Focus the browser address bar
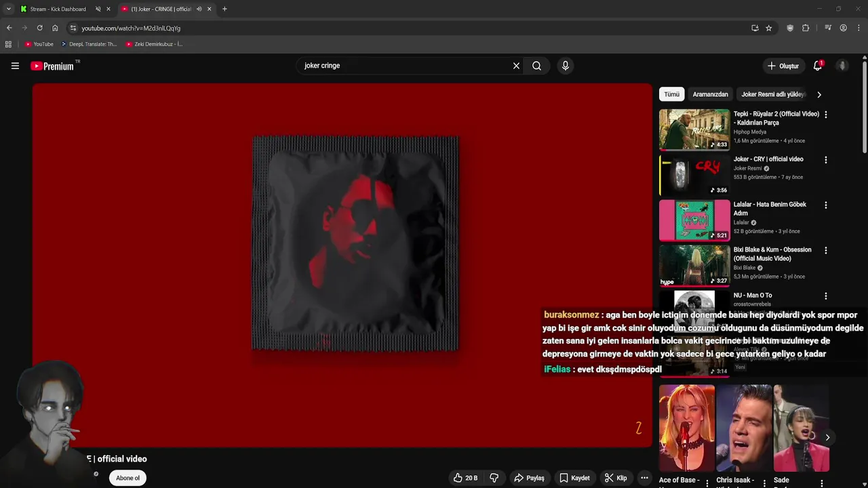This screenshot has width=868, height=488. pos(407,28)
